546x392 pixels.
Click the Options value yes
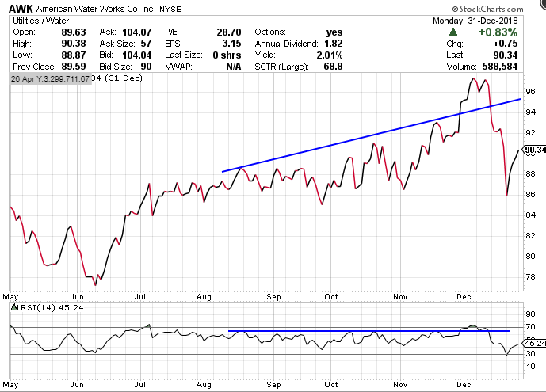(334, 32)
